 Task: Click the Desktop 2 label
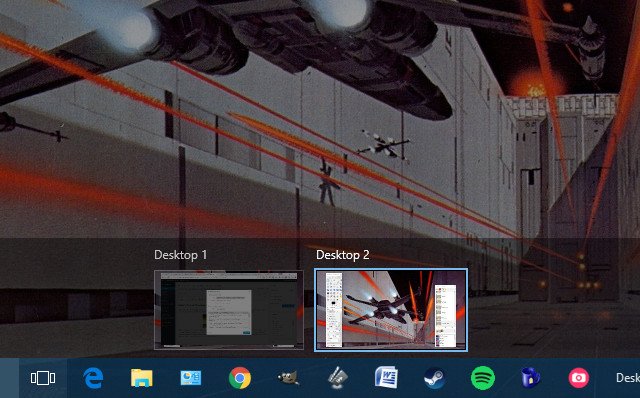click(x=342, y=255)
